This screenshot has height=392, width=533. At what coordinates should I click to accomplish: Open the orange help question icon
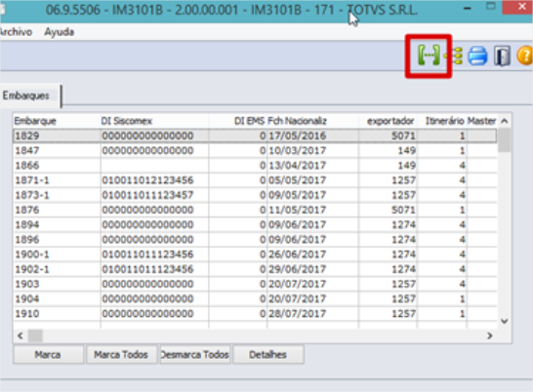coord(524,56)
